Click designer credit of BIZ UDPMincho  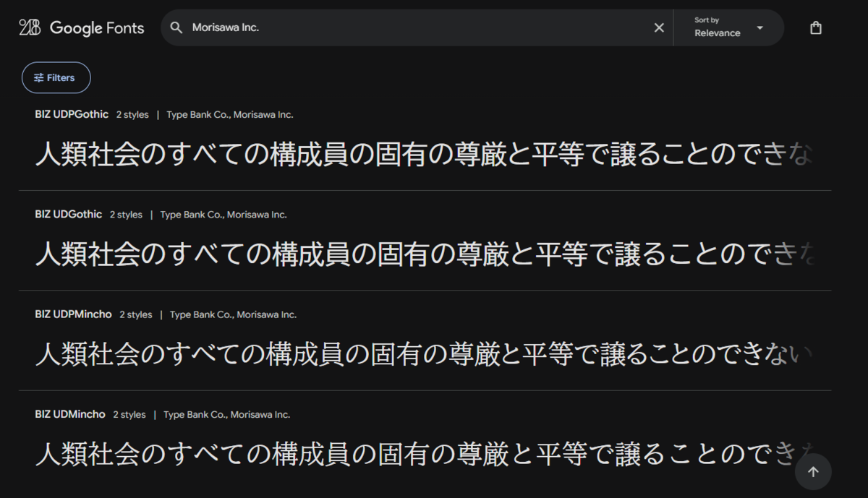(233, 315)
